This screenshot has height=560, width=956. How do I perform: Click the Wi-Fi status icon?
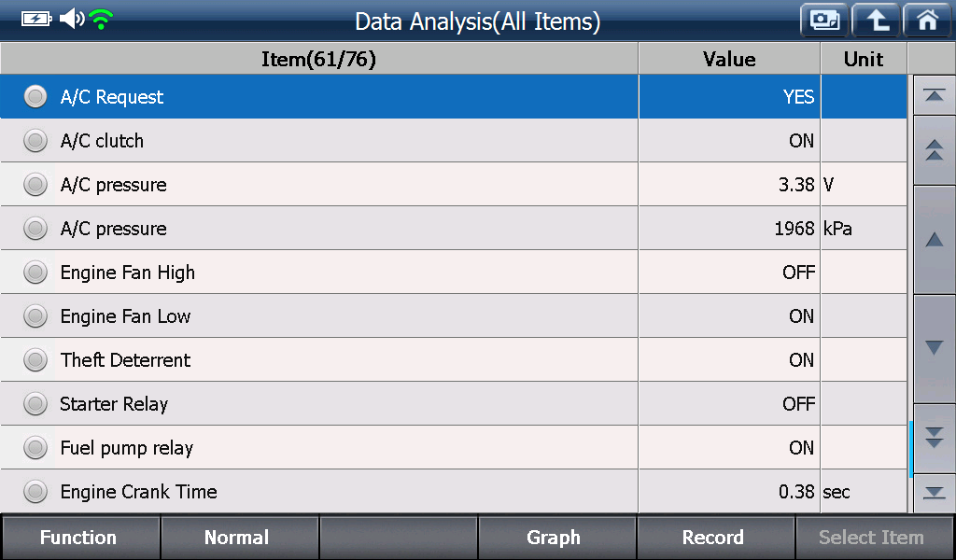[x=101, y=20]
